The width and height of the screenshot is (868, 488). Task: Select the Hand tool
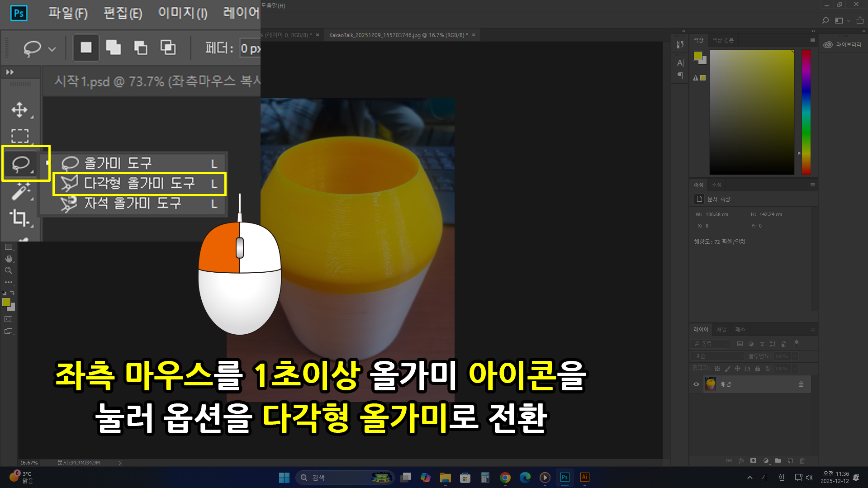coord(9,259)
